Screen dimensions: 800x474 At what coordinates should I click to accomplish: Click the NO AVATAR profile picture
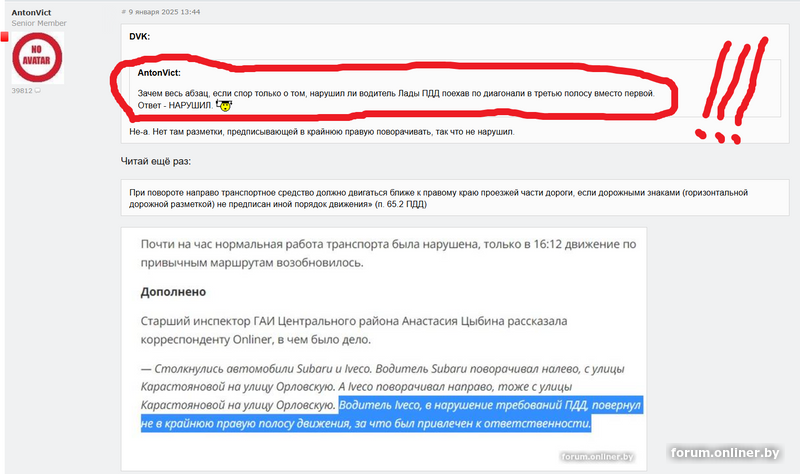click(x=38, y=58)
